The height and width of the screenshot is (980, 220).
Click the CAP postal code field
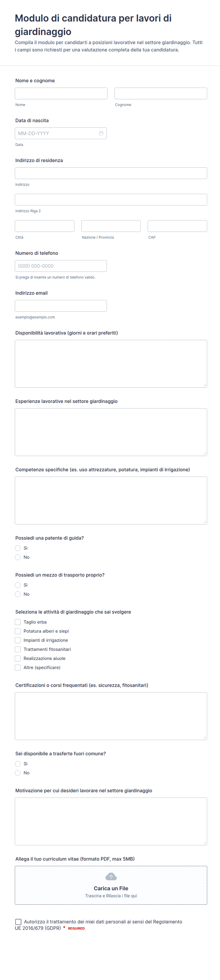[x=177, y=226]
